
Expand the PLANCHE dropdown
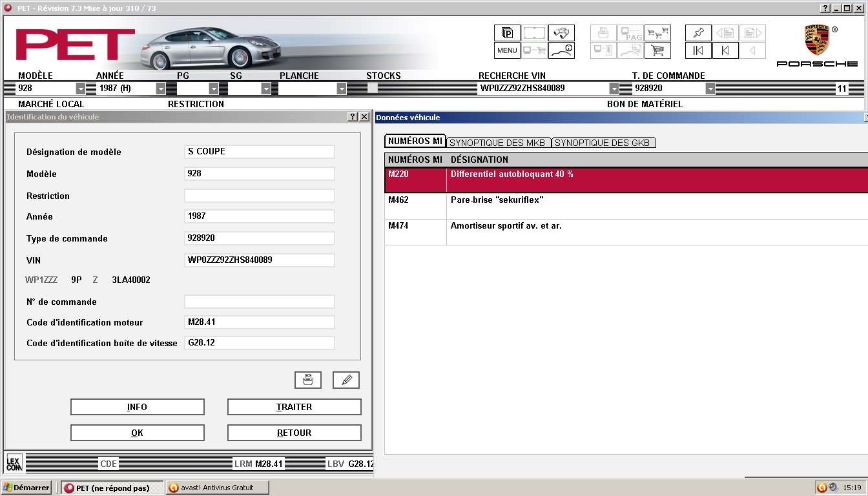point(342,88)
